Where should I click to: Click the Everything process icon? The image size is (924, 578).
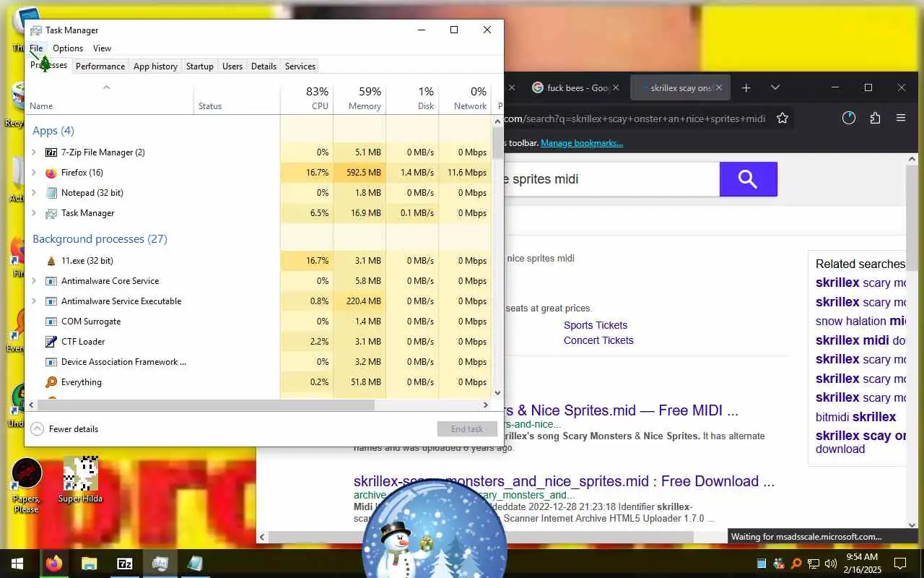51,382
